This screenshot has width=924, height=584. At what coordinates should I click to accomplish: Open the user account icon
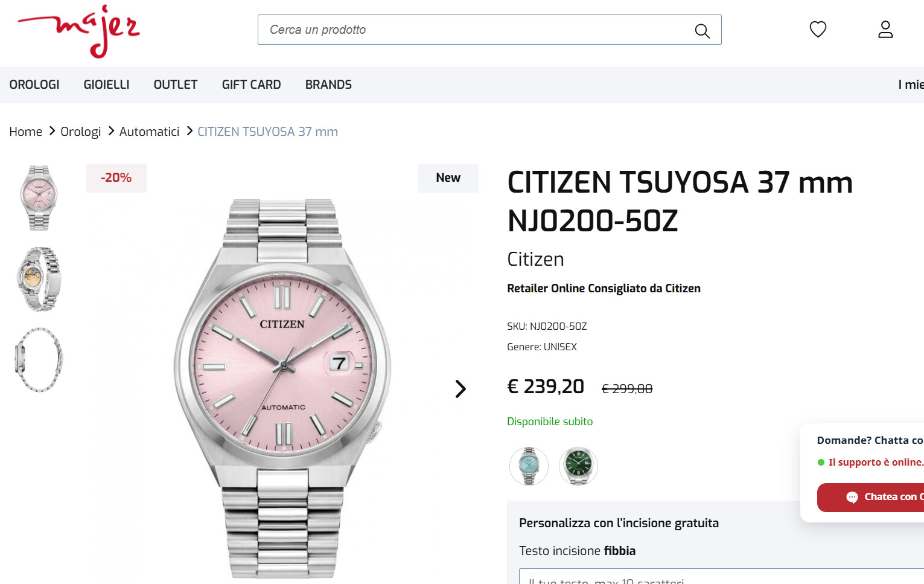pos(885,29)
